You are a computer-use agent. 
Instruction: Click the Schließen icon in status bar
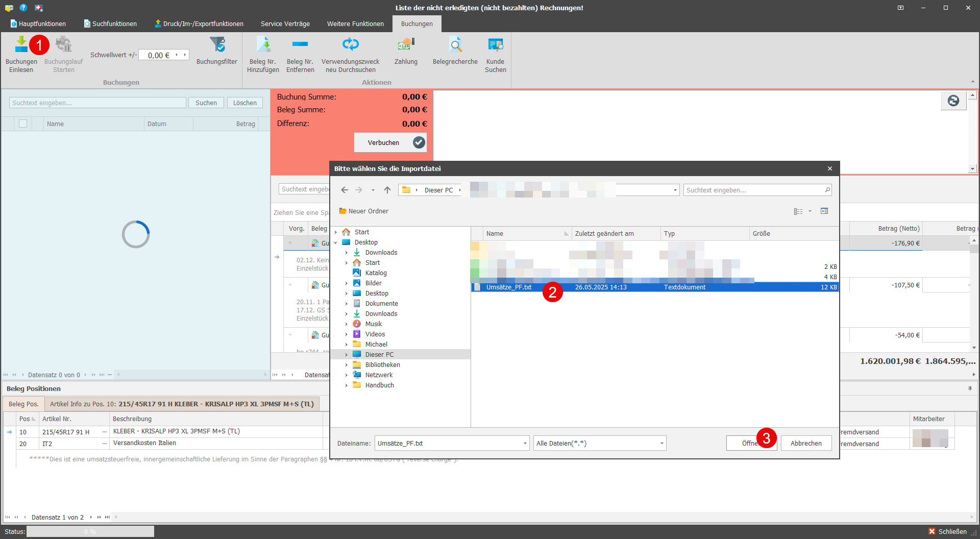[x=932, y=531]
